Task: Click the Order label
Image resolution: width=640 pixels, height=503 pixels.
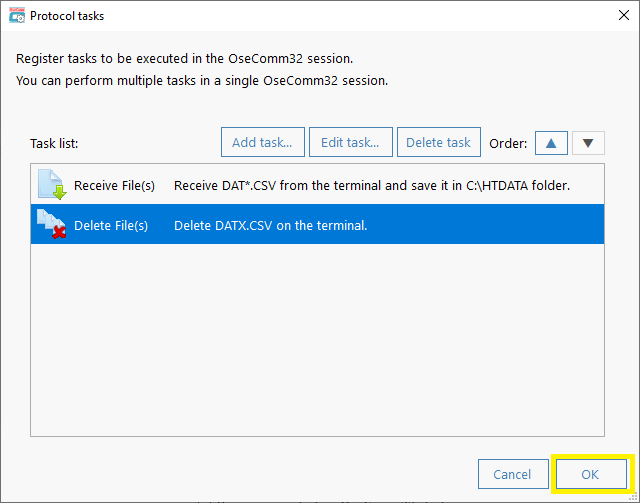Action: tap(508, 143)
